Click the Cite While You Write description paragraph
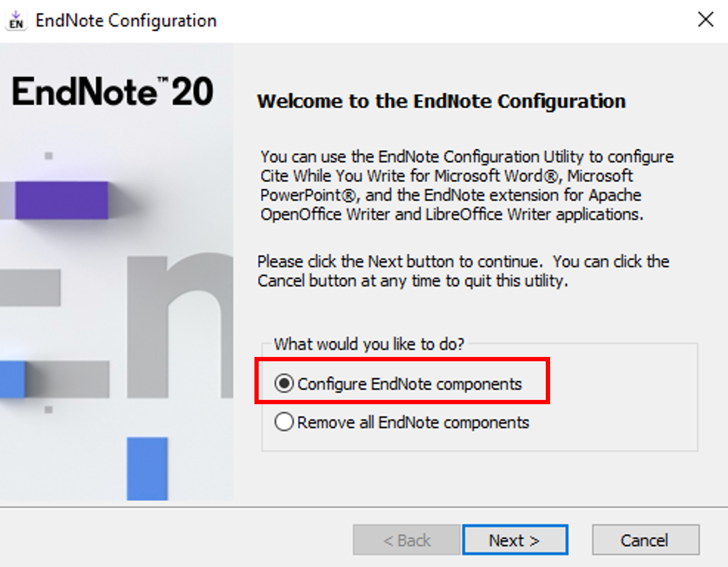Screen dimensions: 728x567 click(x=467, y=186)
